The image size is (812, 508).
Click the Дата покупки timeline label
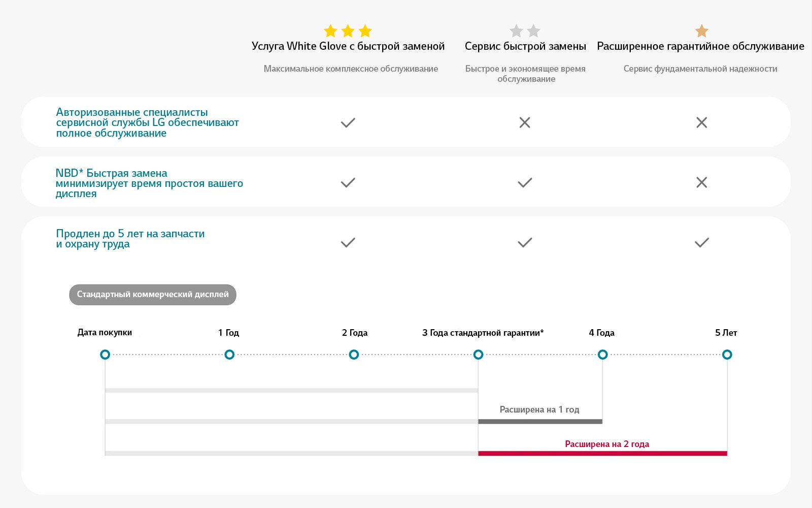point(105,333)
